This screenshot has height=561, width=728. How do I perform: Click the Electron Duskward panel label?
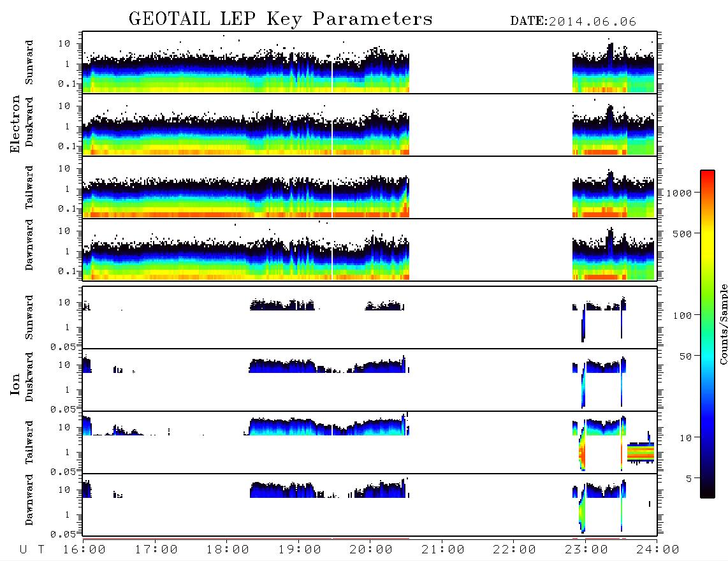[x=29, y=122]
